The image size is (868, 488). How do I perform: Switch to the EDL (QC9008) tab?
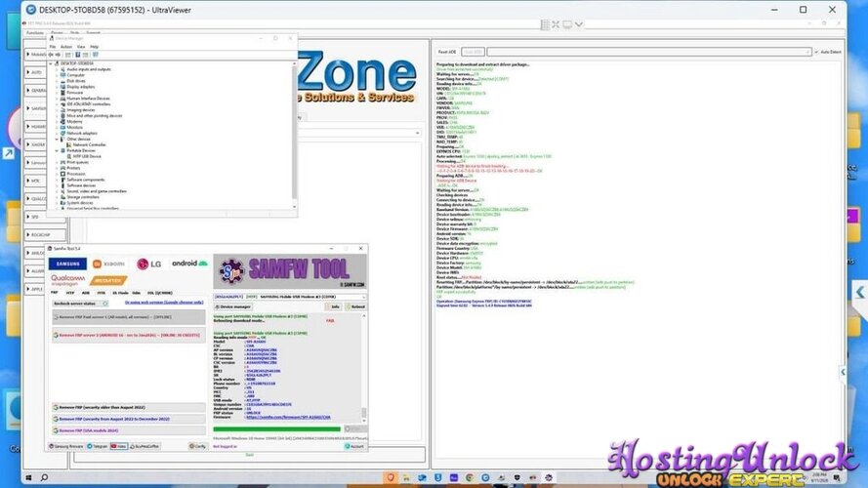click(x=160, y=293)
